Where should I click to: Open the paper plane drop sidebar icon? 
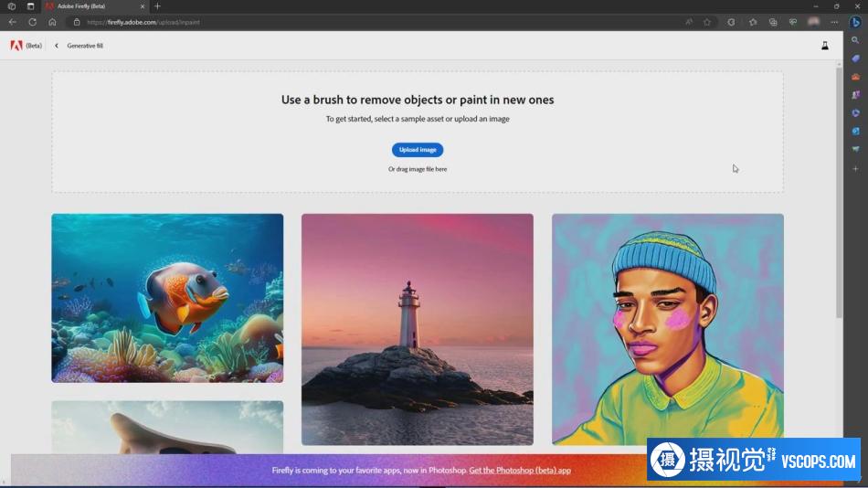pyautogui.click(x=855, y=149)
